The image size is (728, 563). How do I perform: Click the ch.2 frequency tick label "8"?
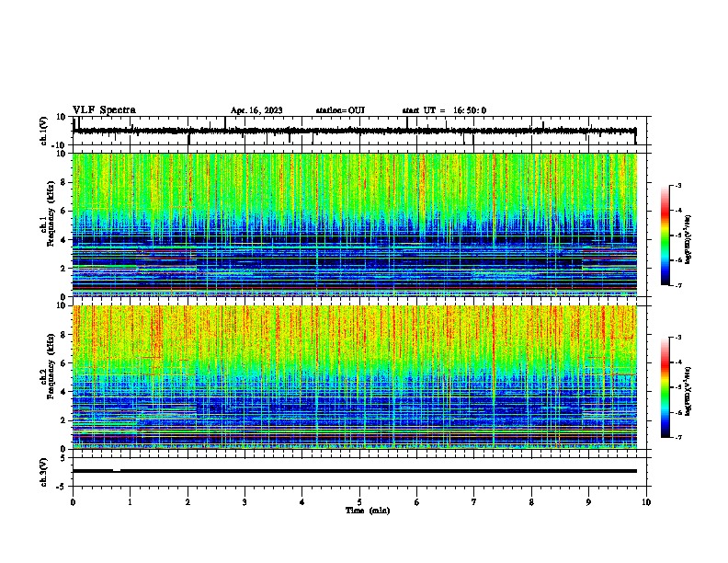[x=63, y=335]
